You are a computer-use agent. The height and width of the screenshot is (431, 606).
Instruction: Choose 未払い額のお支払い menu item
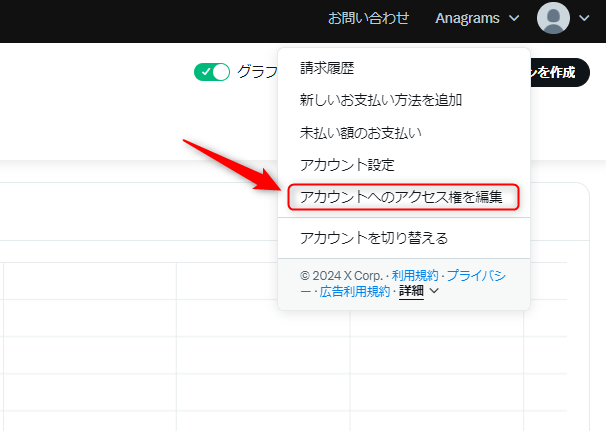pyautogui.click(x=360, y=132)
